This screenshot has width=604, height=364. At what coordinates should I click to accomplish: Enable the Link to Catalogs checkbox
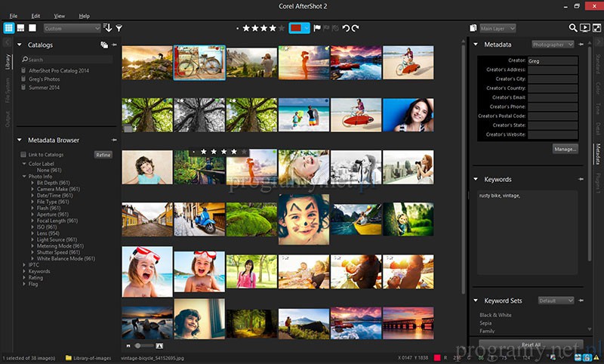(x=23, y=154)
